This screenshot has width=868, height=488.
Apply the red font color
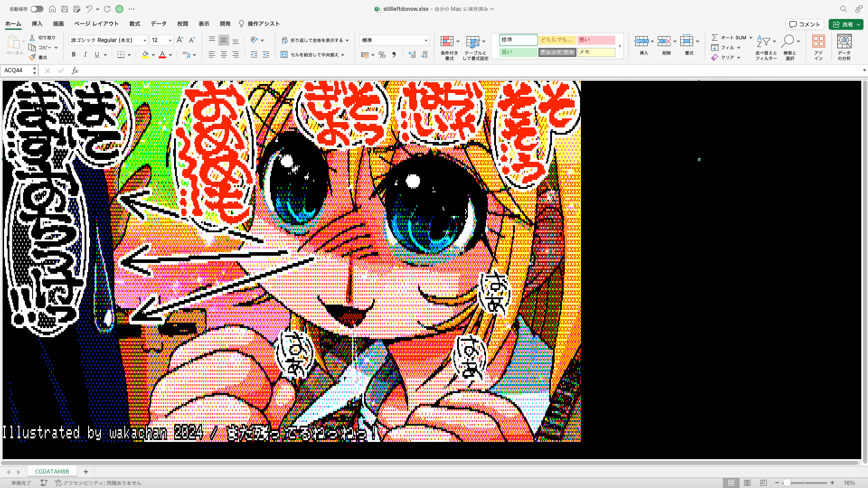click(162, 55)
